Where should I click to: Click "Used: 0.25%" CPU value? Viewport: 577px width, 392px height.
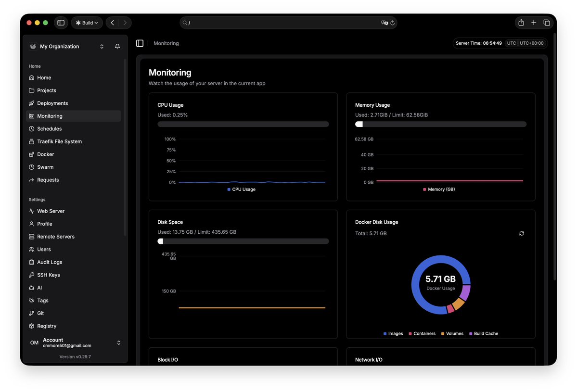(x=173, y=115)
